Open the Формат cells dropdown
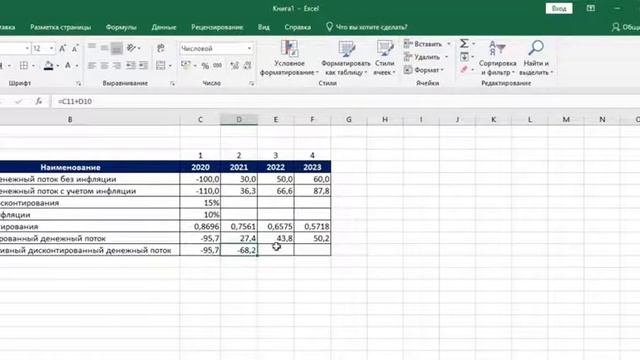This screenshot has width=640, height=360. 423,70
